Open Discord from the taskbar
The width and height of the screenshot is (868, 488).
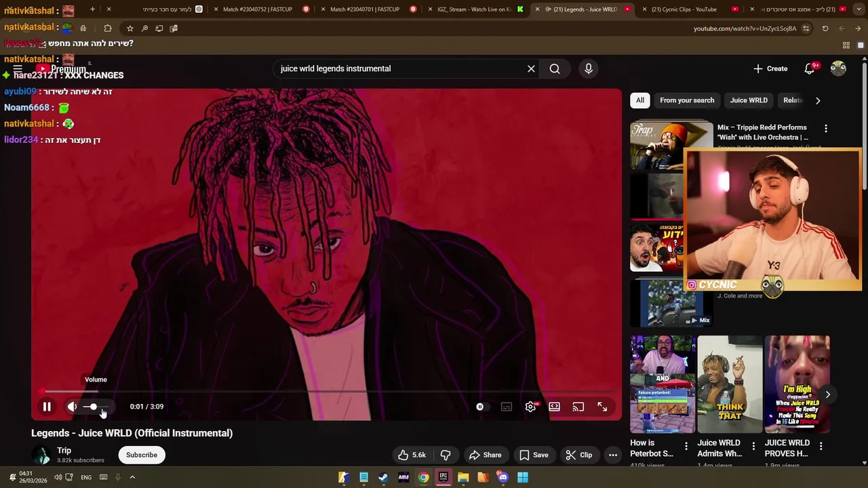click(502, 477)
